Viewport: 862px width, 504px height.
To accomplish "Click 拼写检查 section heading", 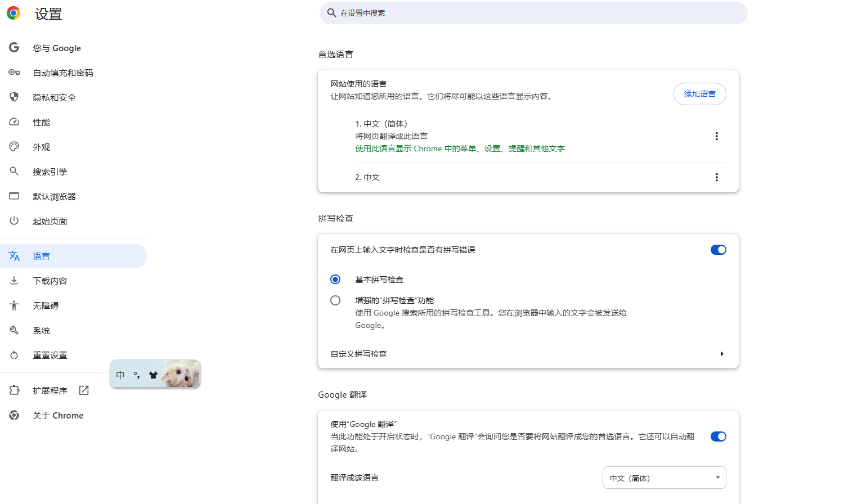I will tap(335, 219).
